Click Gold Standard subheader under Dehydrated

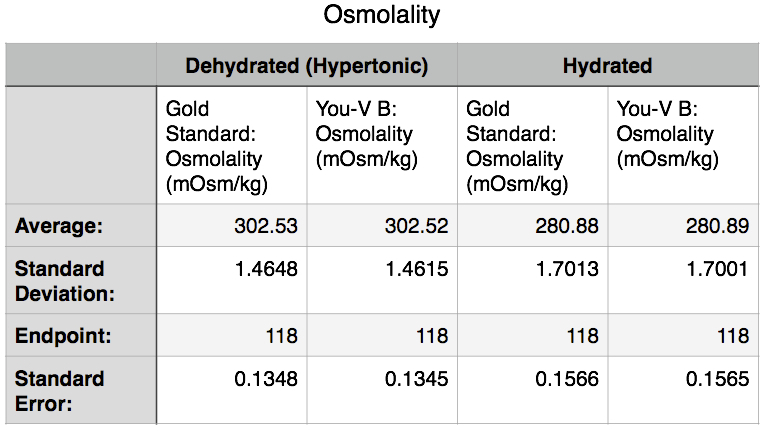(x=231, y=146)
